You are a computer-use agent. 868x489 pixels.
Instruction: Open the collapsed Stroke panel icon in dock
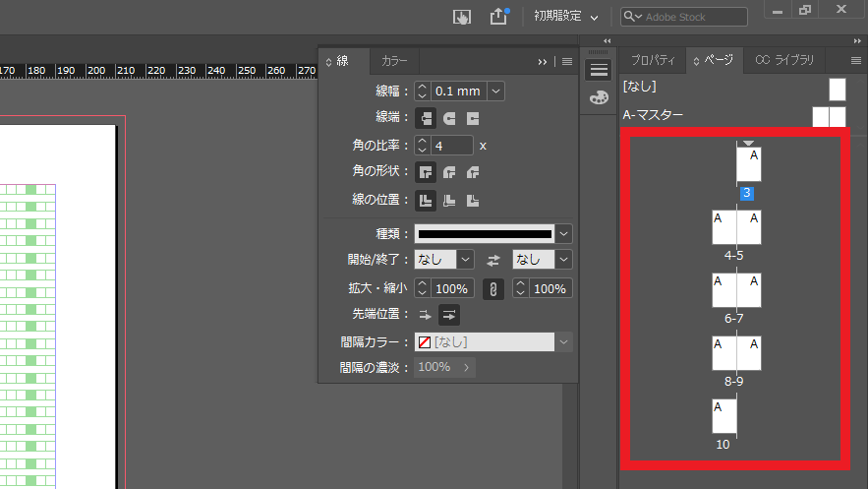tap(599, 70)
